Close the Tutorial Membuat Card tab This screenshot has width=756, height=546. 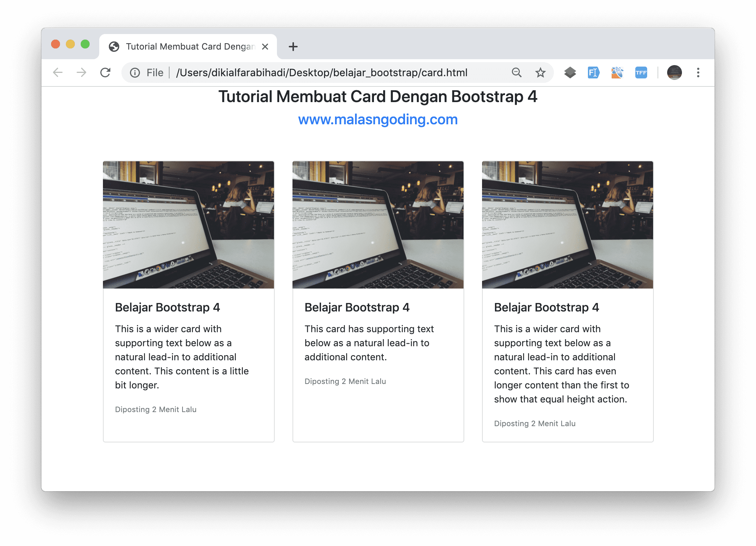click(x=265, y=47)
